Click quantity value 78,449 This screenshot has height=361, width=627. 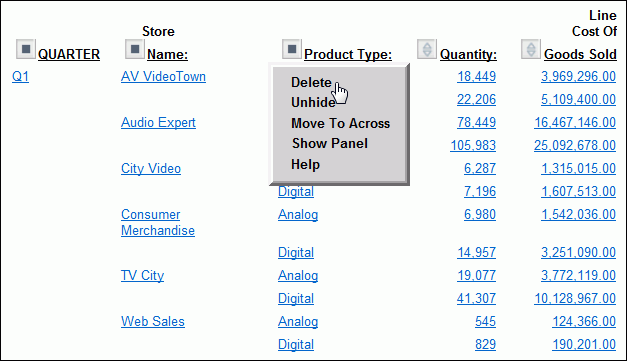476,122
